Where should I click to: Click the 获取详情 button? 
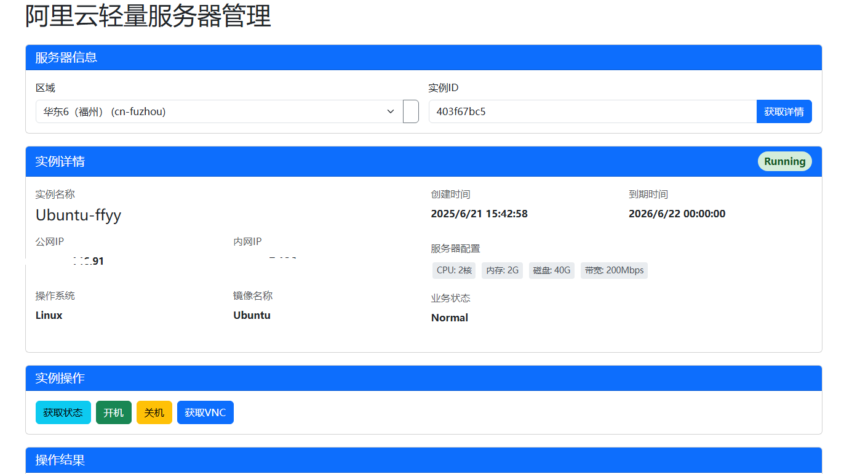784,111
